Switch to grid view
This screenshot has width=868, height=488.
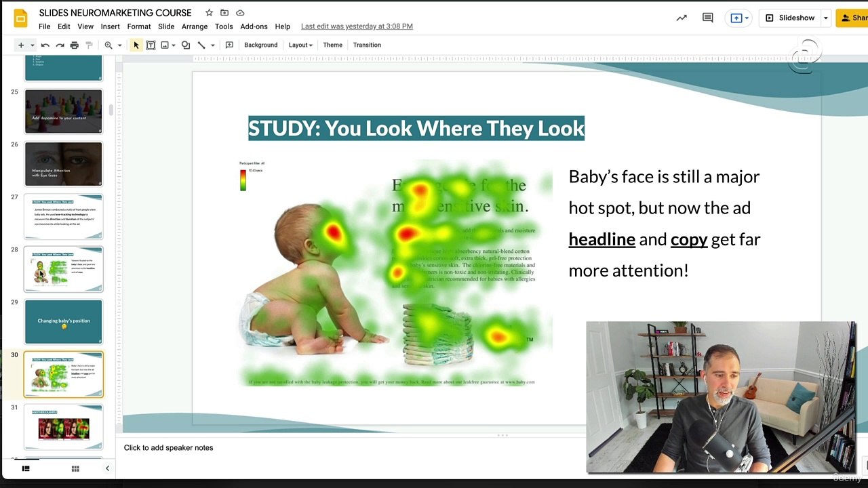pos(75,468)
